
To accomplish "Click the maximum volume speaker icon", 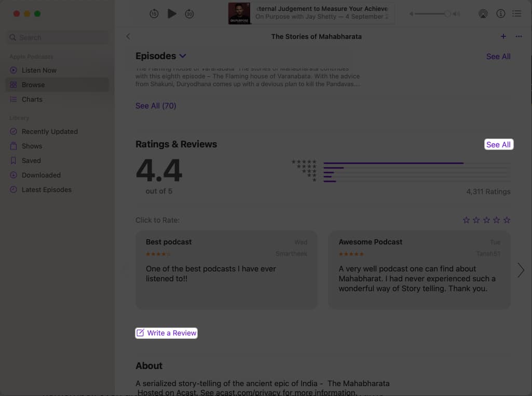I will click(456, 14).
